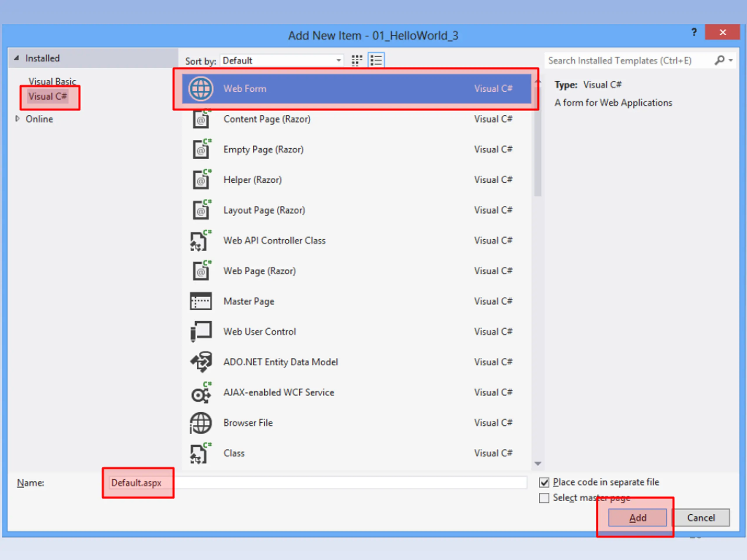This screenshot has width=747, height=560.
Task: Select the Class text label
Action: [234, 453]
